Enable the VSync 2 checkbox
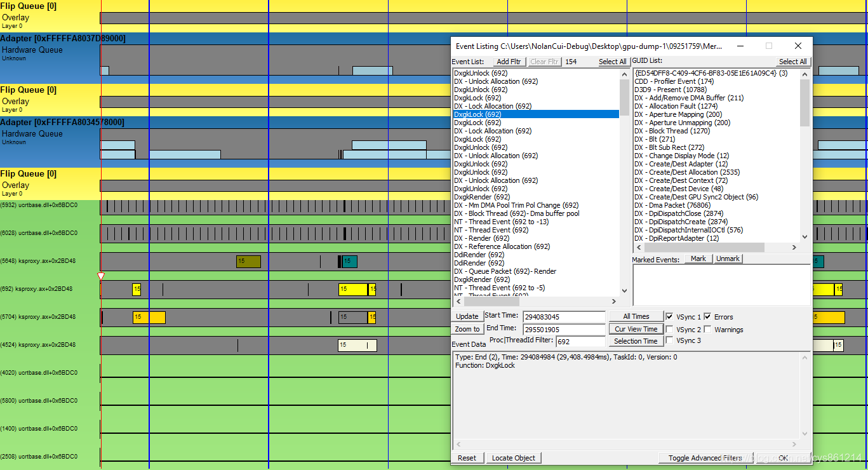868x470 pixels. [669, 330]
